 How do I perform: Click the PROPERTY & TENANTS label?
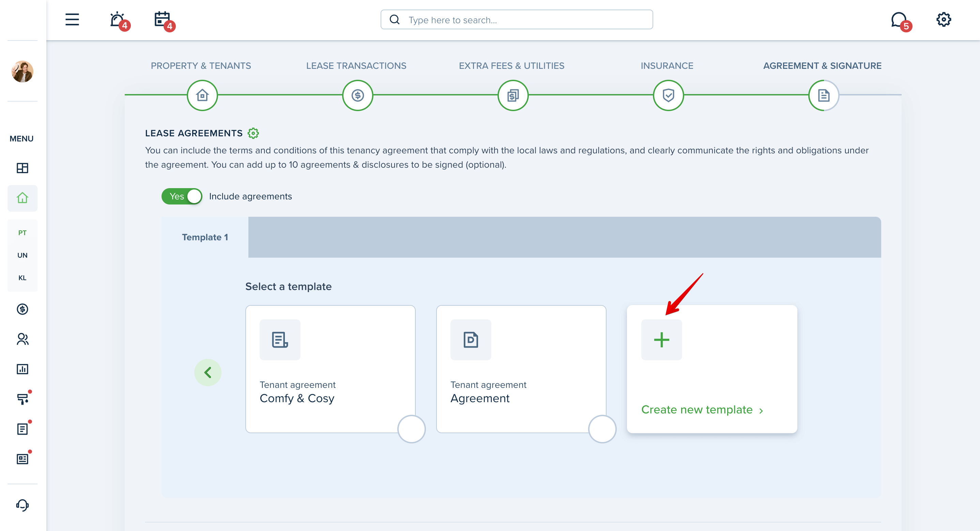(x=201, y=66)
